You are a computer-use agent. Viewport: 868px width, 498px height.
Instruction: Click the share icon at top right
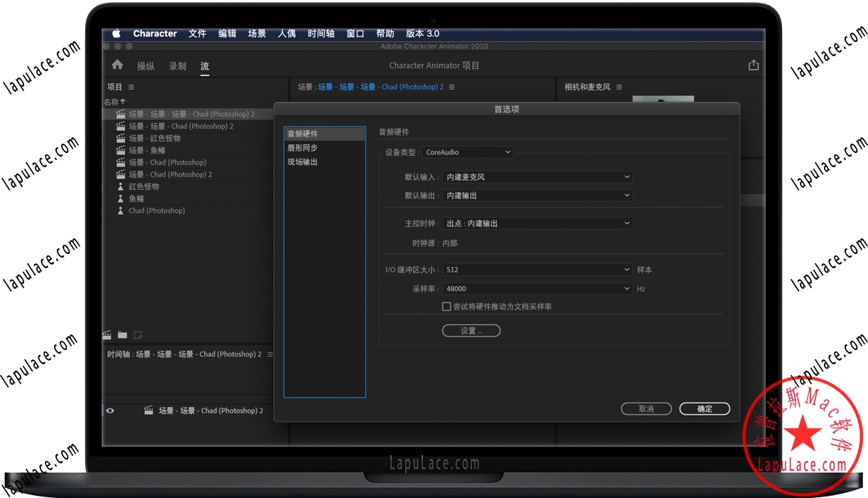pyautogui.click(x=753, y=64)
